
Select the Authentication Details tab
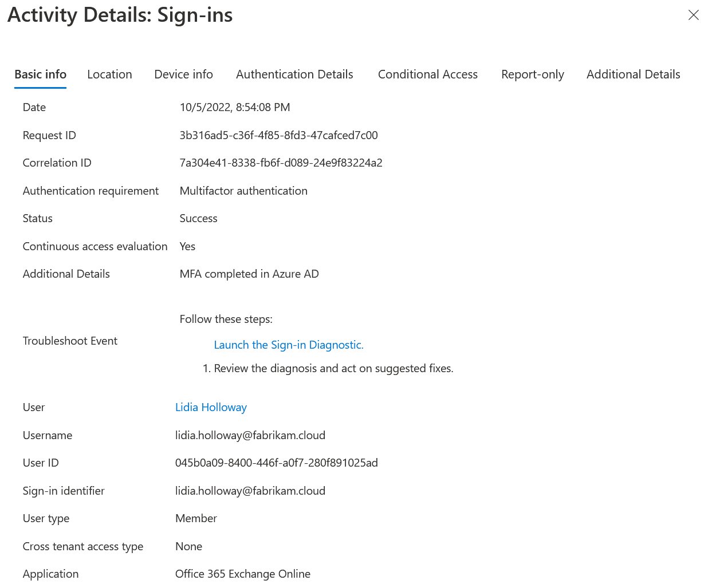[294, 74]
